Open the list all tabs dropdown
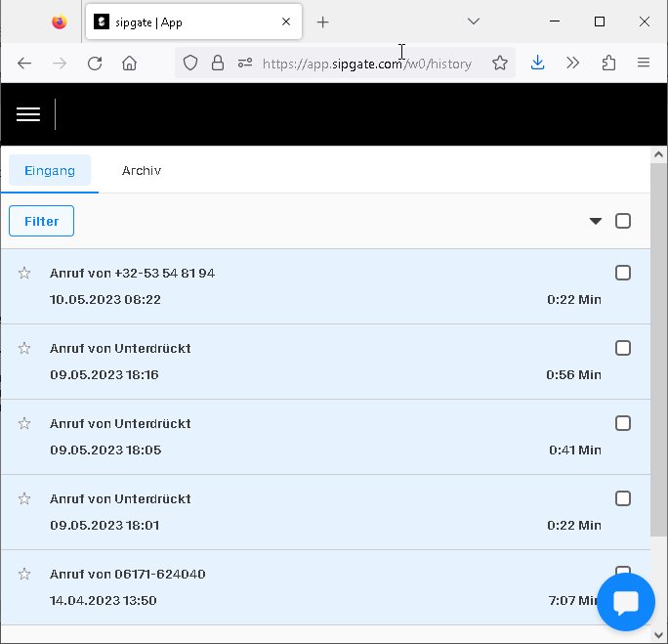Screen dimensions: 668x644 473,21
